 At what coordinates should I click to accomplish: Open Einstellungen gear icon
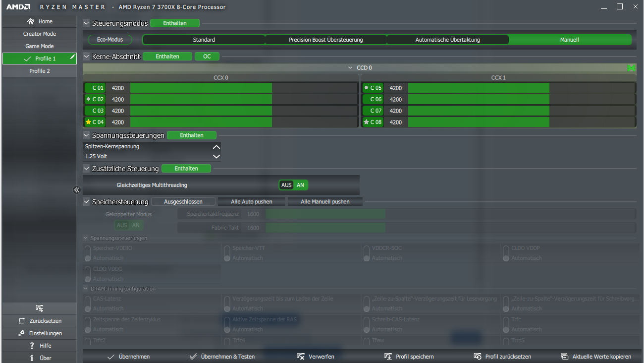coord(21,333)
